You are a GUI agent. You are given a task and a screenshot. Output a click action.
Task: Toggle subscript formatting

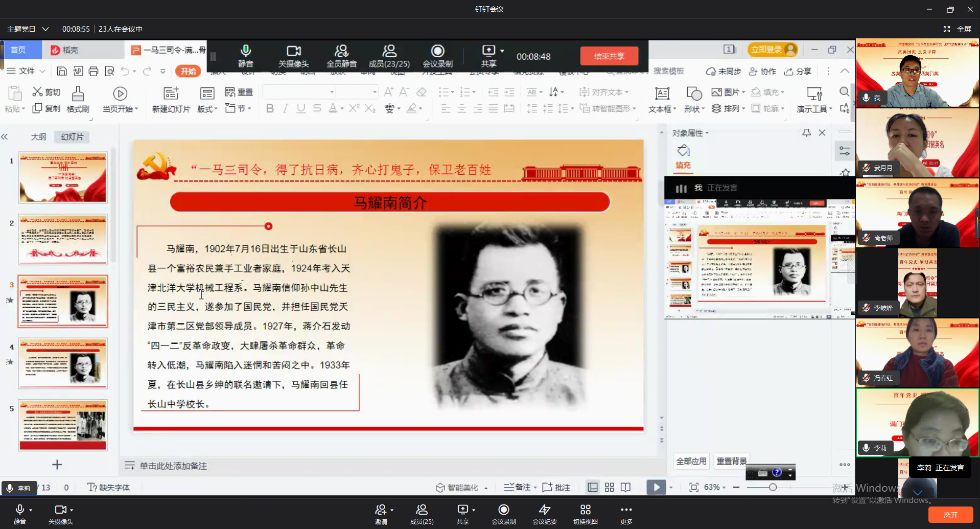tap(370, 108)
